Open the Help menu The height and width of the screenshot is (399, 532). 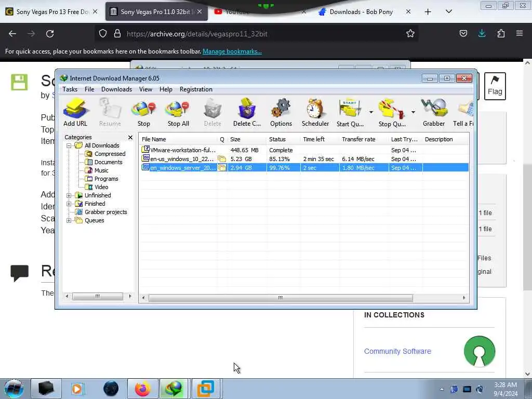coord(166,89)
